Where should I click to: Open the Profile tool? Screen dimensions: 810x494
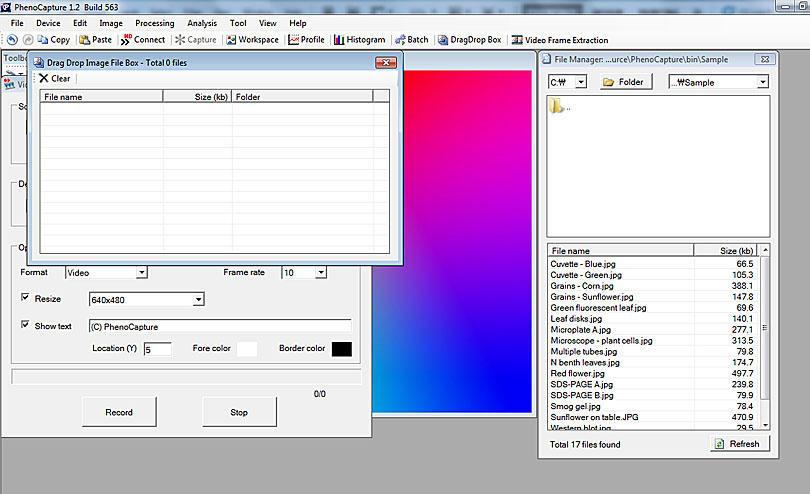click(306, 40)
